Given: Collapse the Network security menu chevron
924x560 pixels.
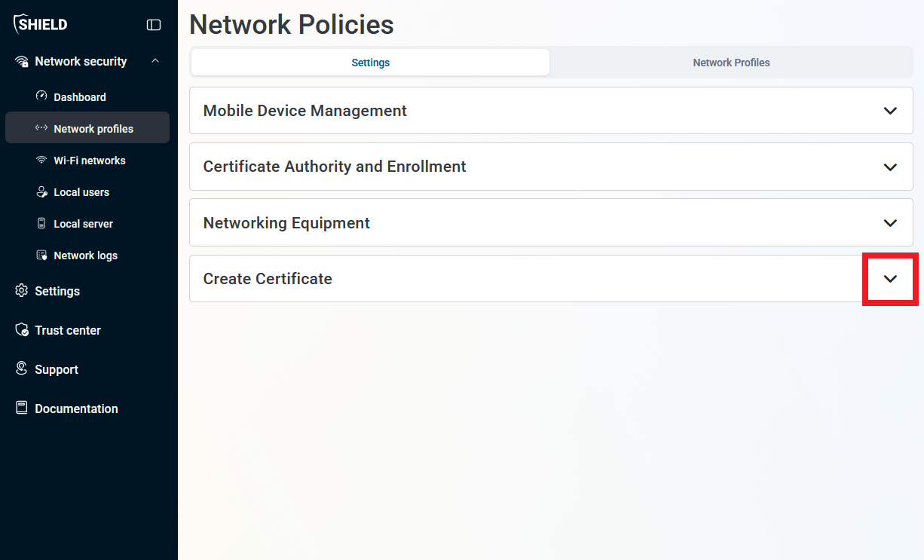Looking at the screenshot, I should tap(155, 61).
